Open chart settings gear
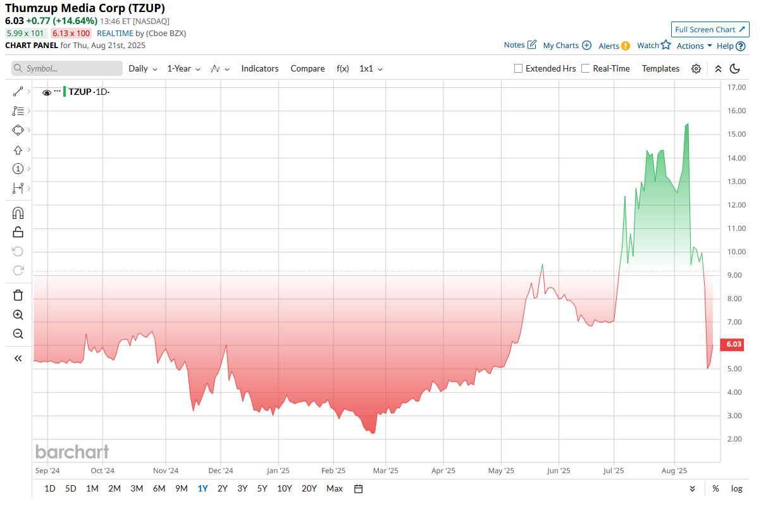Screen dimensions: 761x532 point(696,68)
